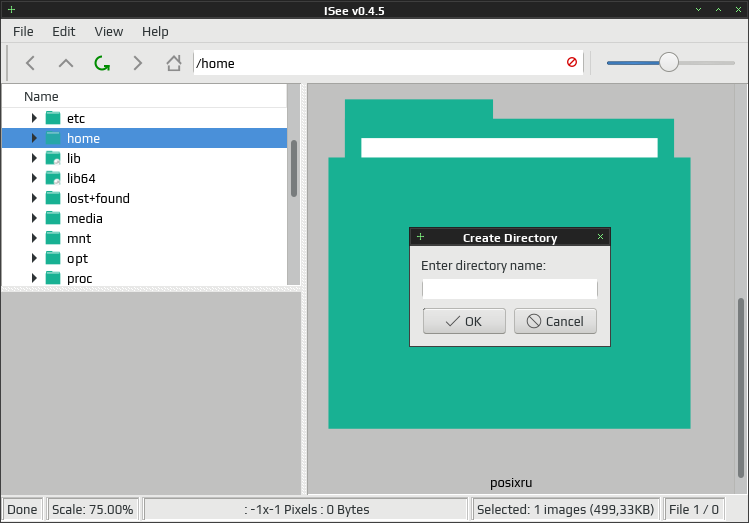
Task: Click the Scale: 75.00% status entry
Action: pyautogui.click(x=93, y=509)
